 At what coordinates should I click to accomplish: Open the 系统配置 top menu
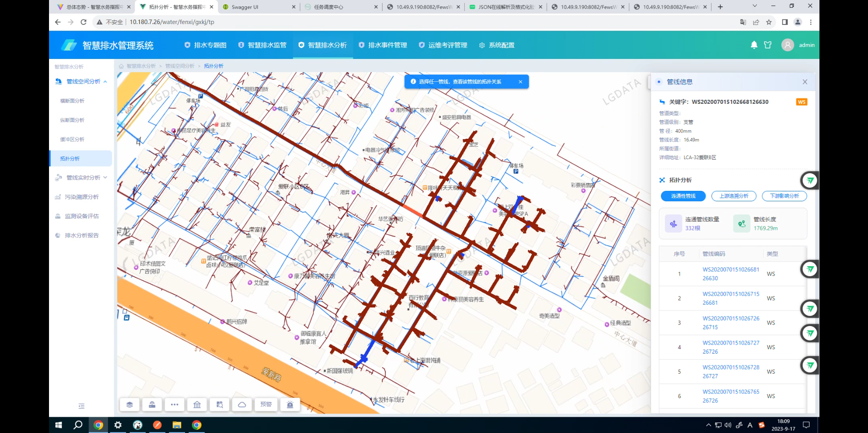(497, 45)
